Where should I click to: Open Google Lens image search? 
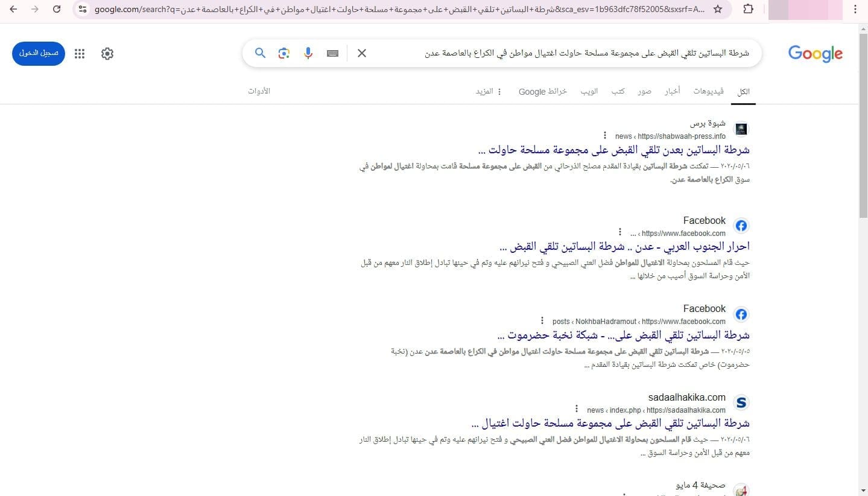284,53
